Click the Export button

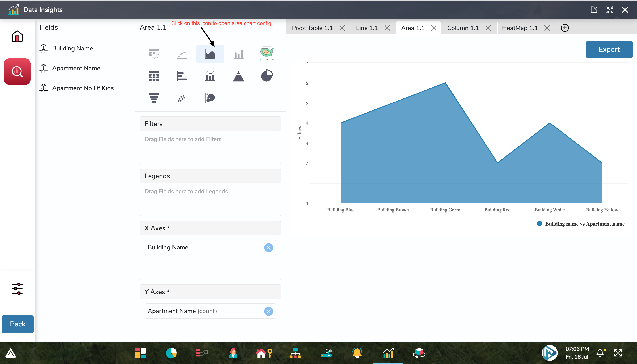[x=609, y=50]
